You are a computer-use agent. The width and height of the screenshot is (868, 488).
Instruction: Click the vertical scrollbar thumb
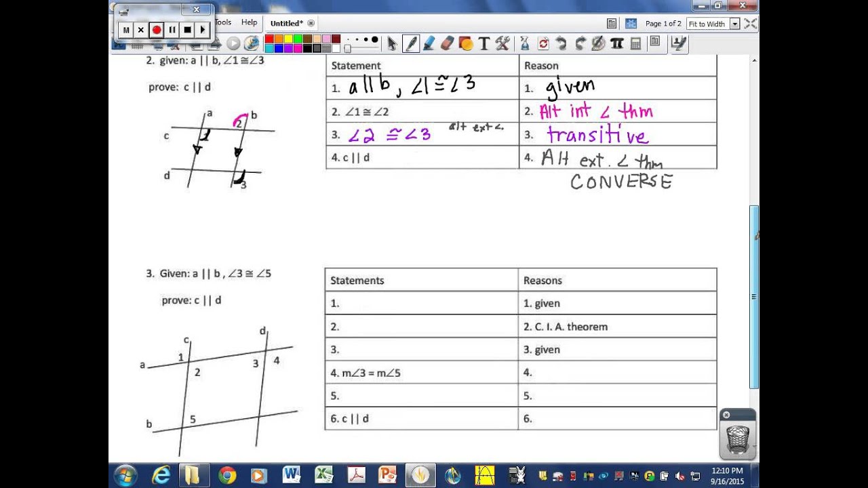coord(754,297)
